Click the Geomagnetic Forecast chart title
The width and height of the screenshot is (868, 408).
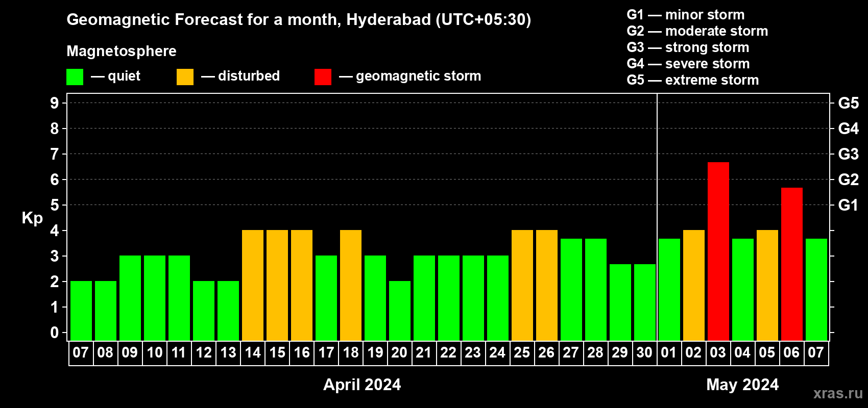click(299, 19)
